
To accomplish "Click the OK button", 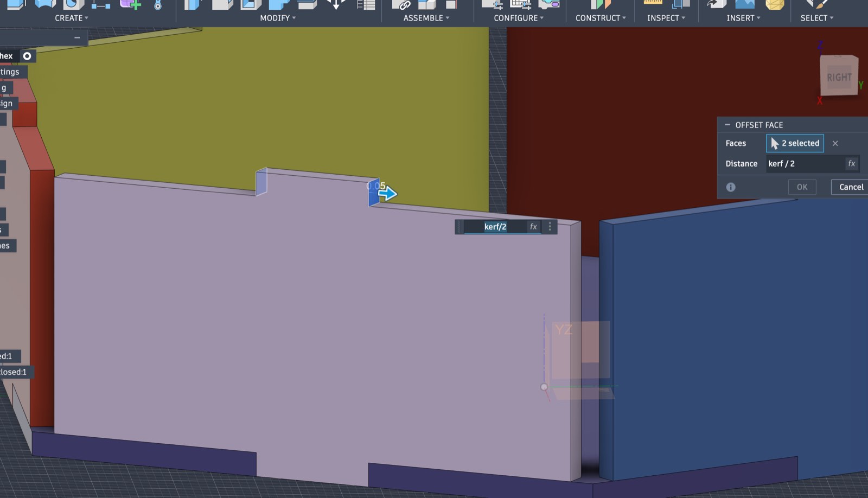I will 802,187.
